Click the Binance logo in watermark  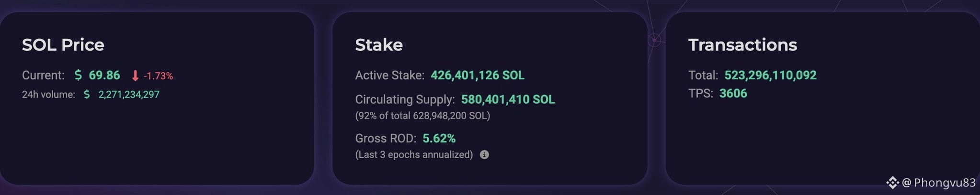[x=892, y=183]
